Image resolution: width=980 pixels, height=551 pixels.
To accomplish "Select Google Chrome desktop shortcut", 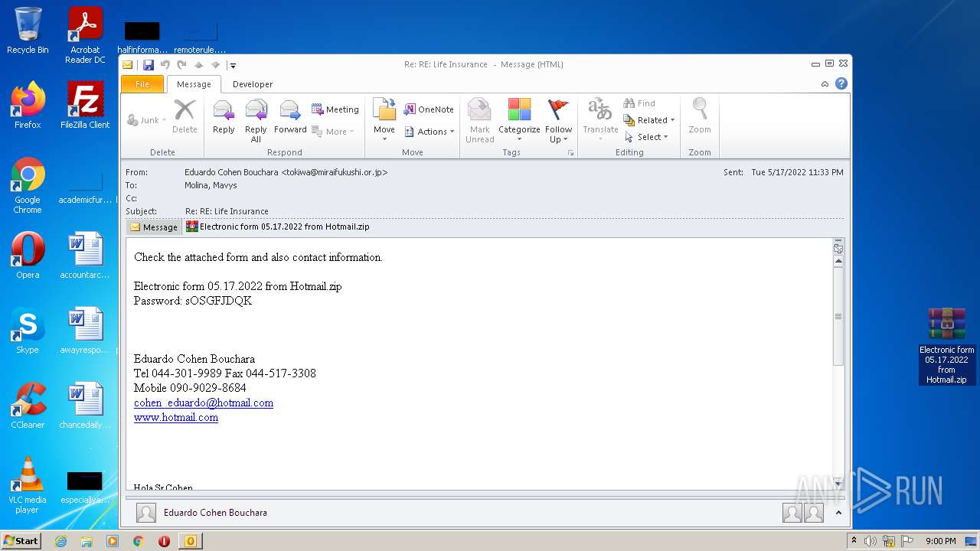I will [28, 185].
